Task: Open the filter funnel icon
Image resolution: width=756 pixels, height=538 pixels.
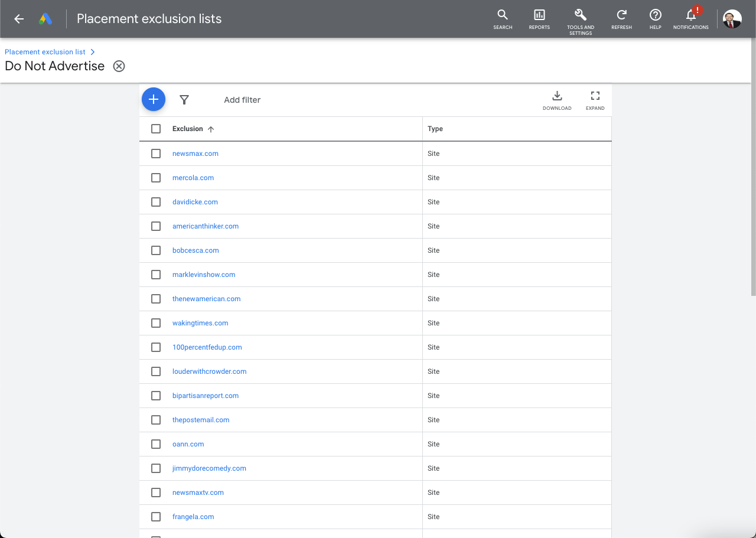Action: pos(184,100)
